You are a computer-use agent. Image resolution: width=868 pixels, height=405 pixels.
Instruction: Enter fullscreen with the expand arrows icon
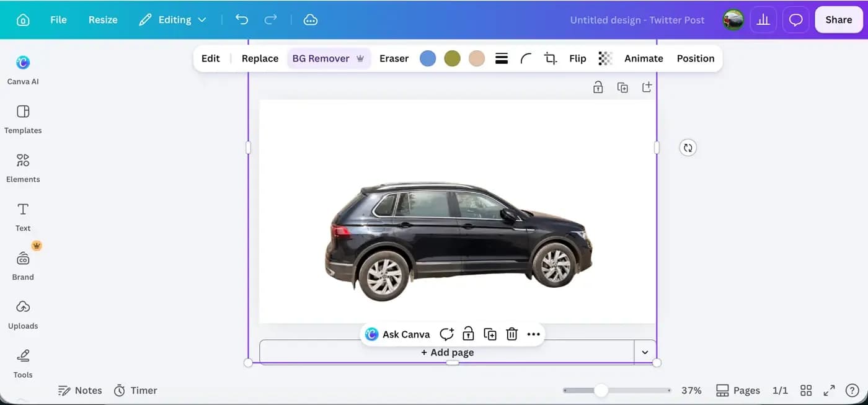(829, 390)
